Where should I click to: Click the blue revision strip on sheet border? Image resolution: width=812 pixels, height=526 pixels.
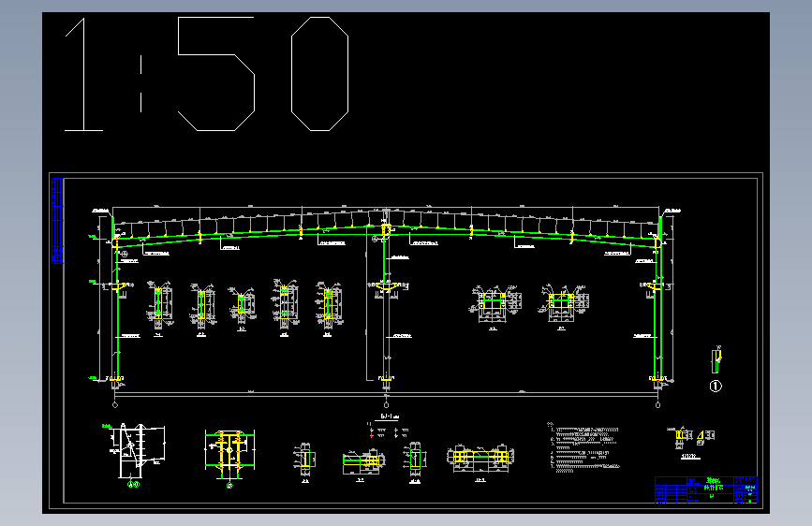pos(57,221)
